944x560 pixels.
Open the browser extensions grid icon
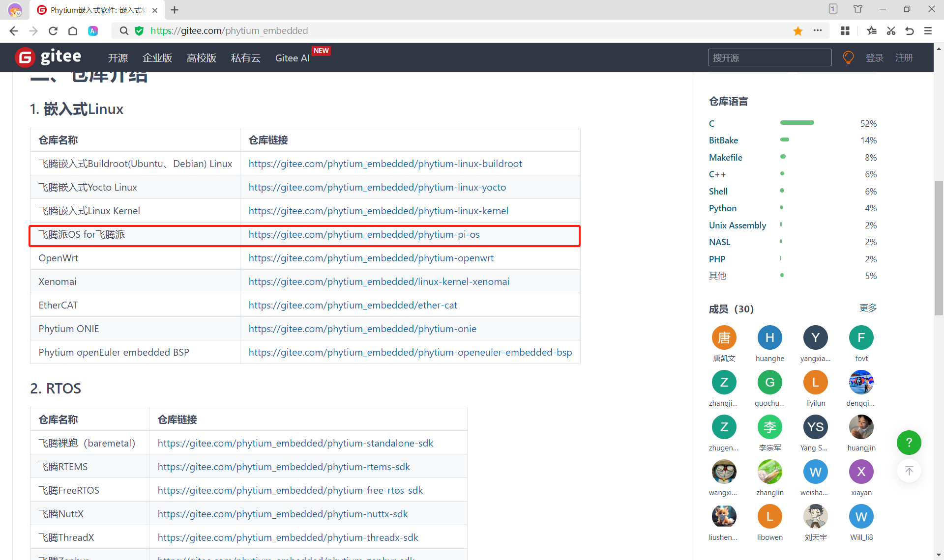point(845,31)
